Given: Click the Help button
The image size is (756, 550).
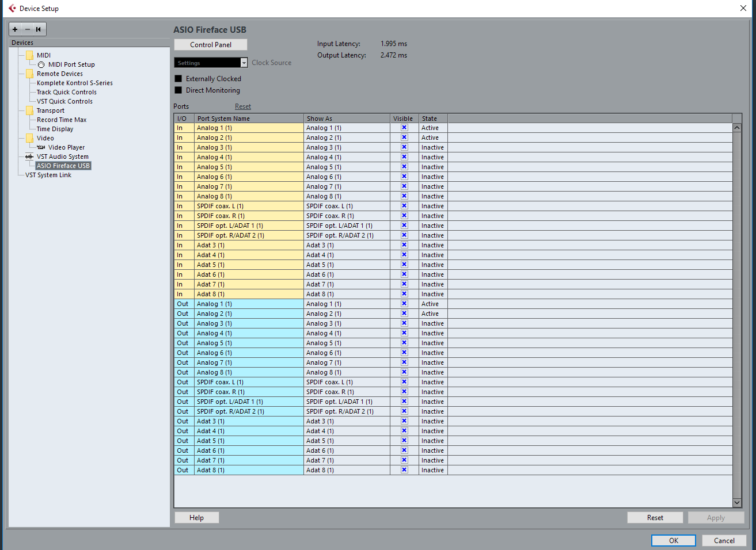Looking at the screenshot, I should [x=197, y=518].
